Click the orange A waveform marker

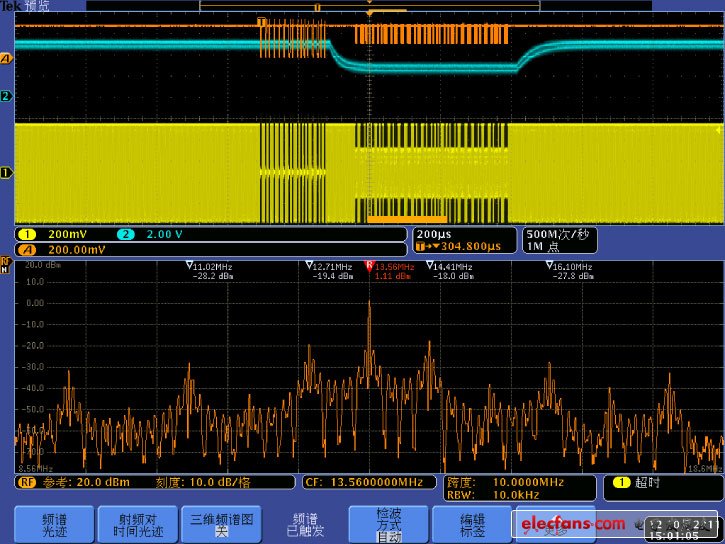coord(6,59)
